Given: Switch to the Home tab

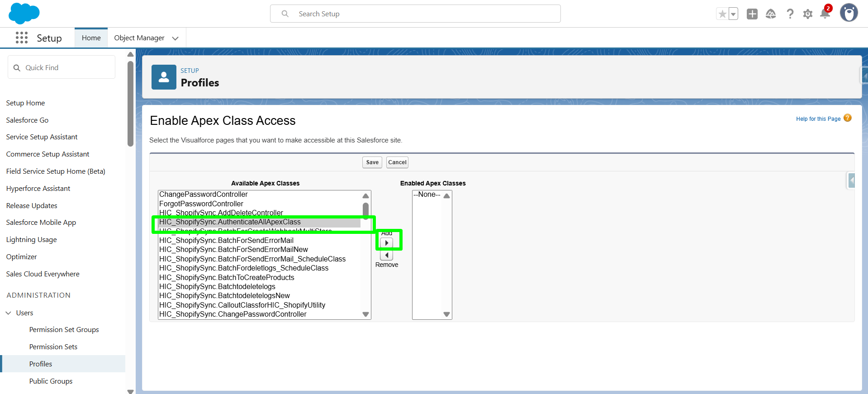Looking at the screenshot, I should (x=91, y=38).
